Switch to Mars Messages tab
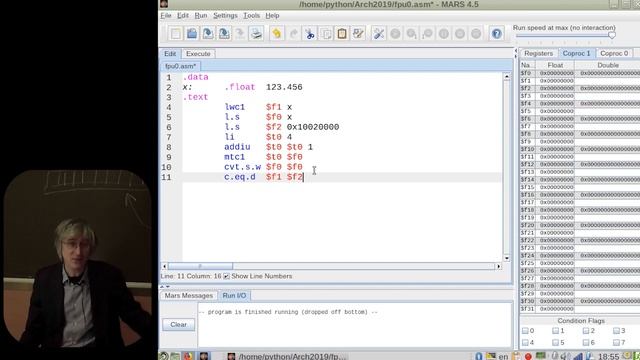The width and height of the screenshot is (640, 360). pyautogui.click(x=189, y=296)
